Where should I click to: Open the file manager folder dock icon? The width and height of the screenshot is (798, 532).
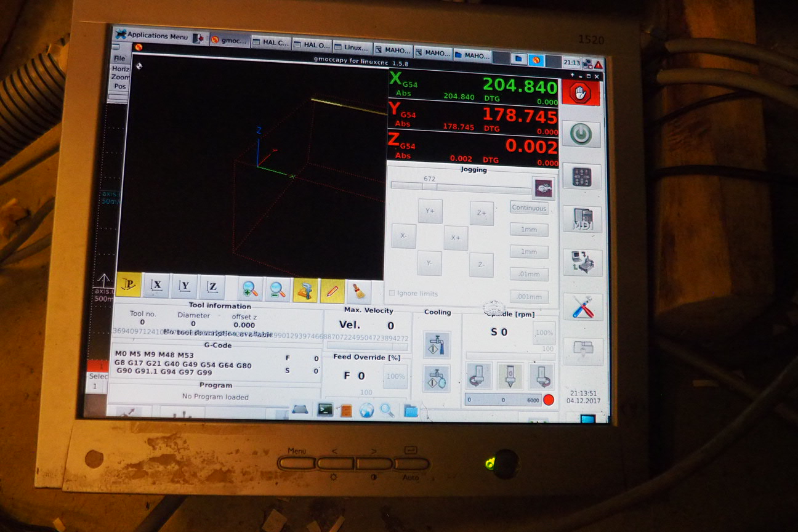(x=410, y=411)
